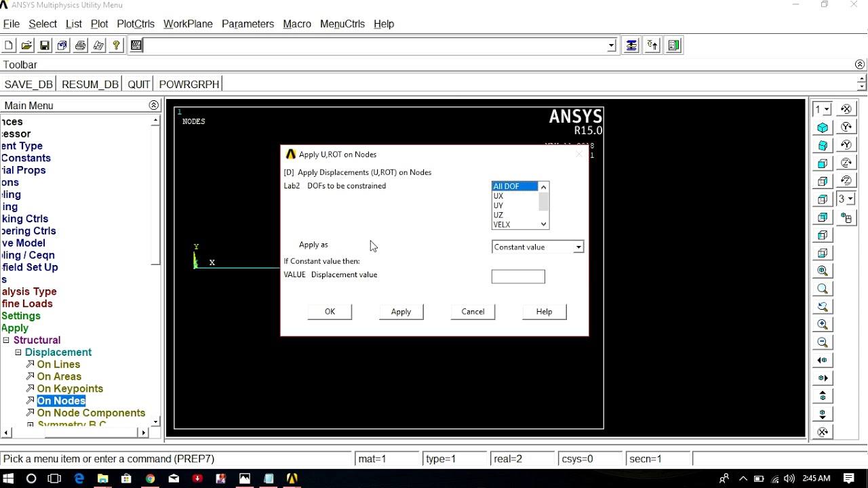This screenshot has height=488, width=868.
Task: Click the Displacement value input field
Action: click(x=518, y=277)
